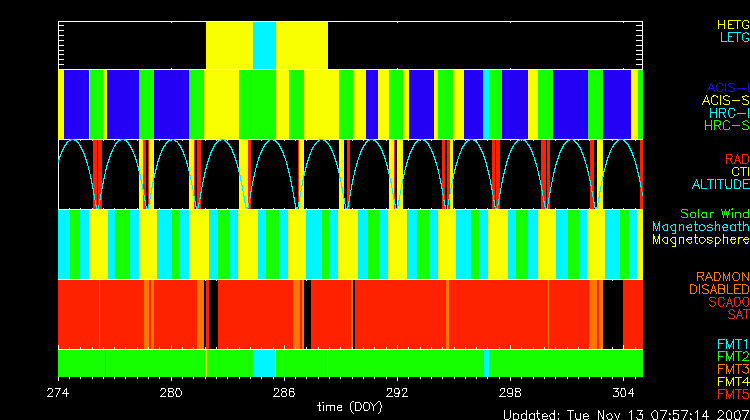Click the Updated timestamp text

[625, 414]
